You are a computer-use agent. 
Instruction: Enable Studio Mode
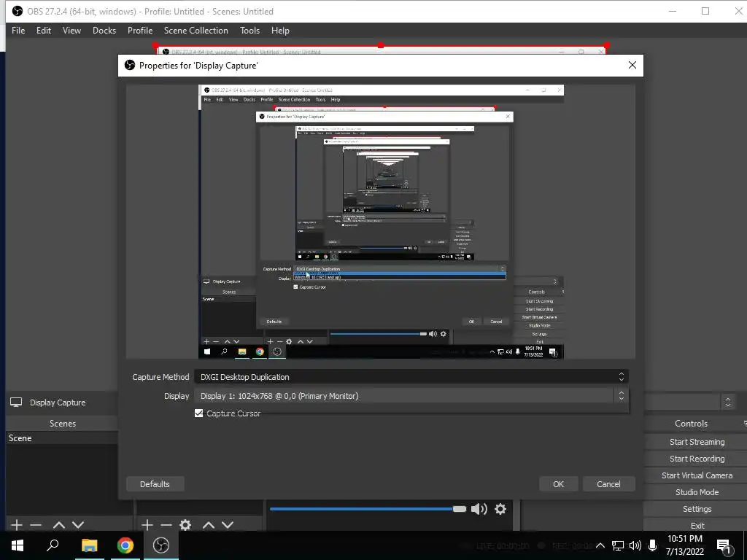pos(697,492)
